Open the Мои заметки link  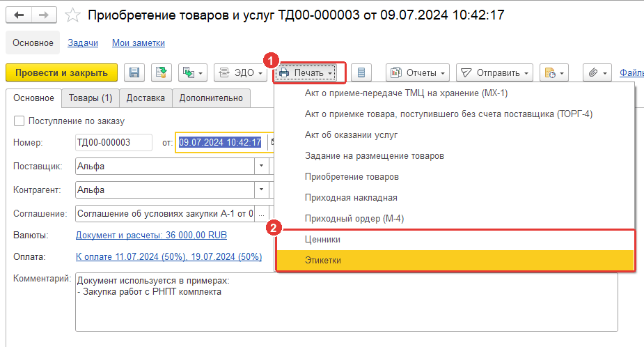[139, 43]
